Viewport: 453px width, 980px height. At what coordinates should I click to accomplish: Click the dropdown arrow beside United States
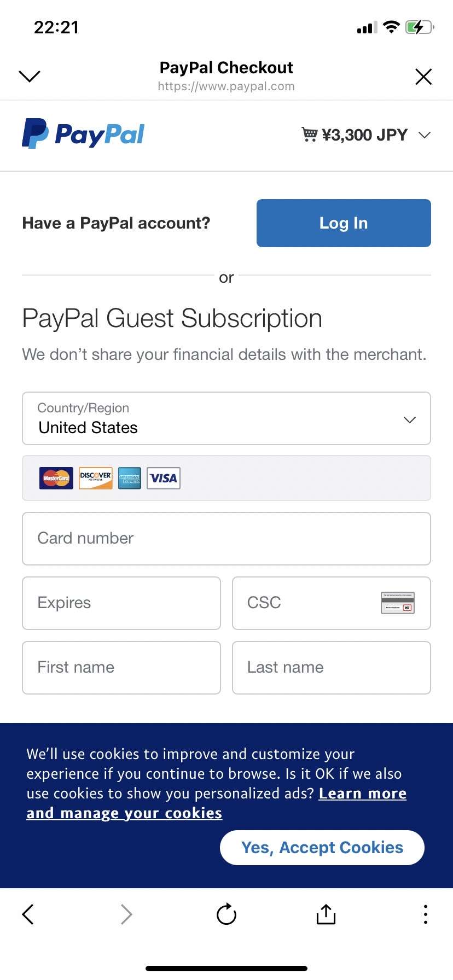(x=410, y=419)
